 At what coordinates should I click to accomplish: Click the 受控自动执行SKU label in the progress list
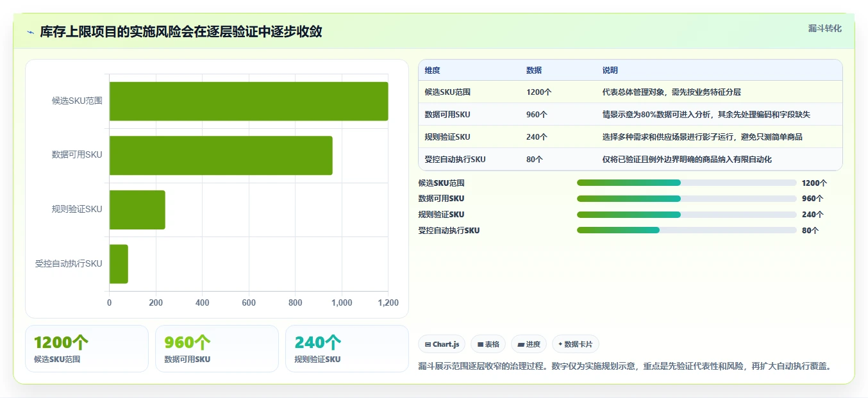coord(449,231)
